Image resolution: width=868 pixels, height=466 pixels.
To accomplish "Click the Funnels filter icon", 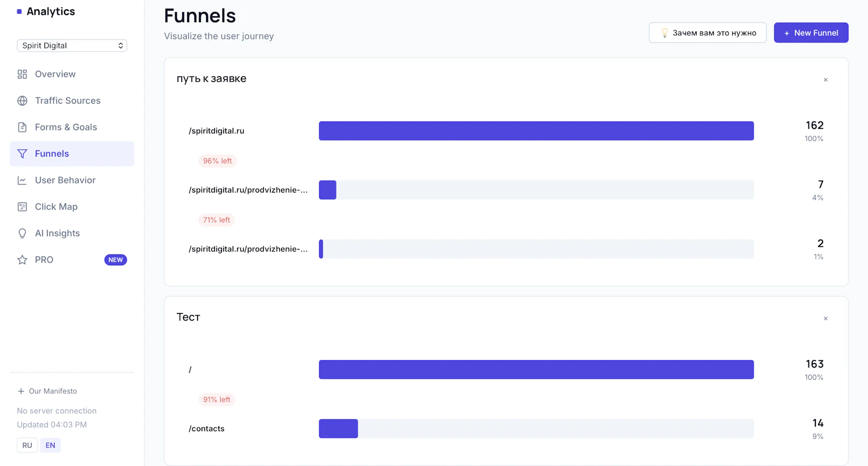I will 22,154.
